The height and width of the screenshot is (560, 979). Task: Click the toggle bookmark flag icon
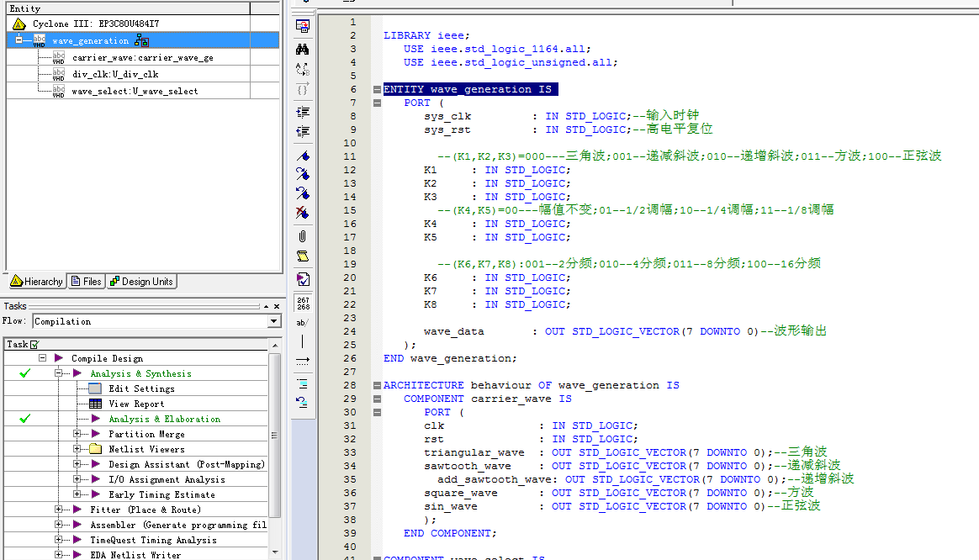pyautogui.click(x=303, y=156)
